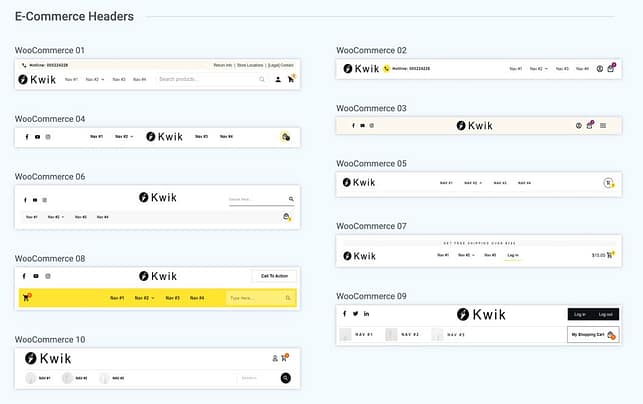Click the user account icon in WooCommerce 01
The width and height of the screenshot is (643, 404).
[x=278, y=80]
